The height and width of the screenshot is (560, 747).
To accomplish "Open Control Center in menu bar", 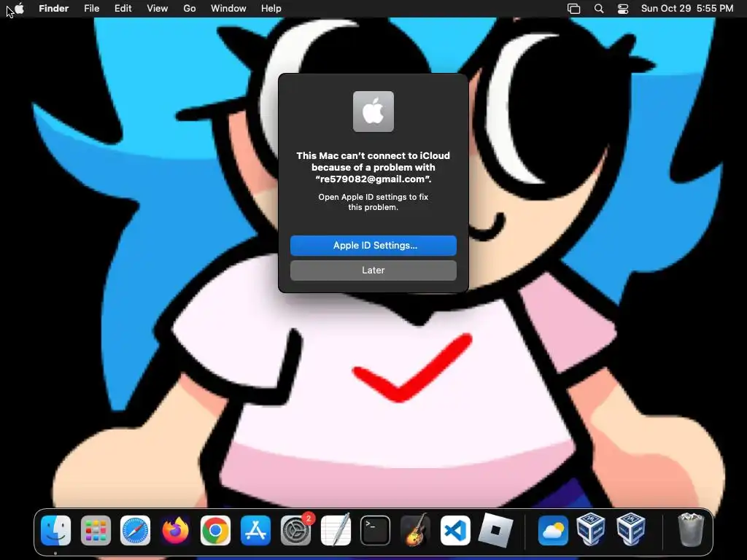I will coord(623,9).
